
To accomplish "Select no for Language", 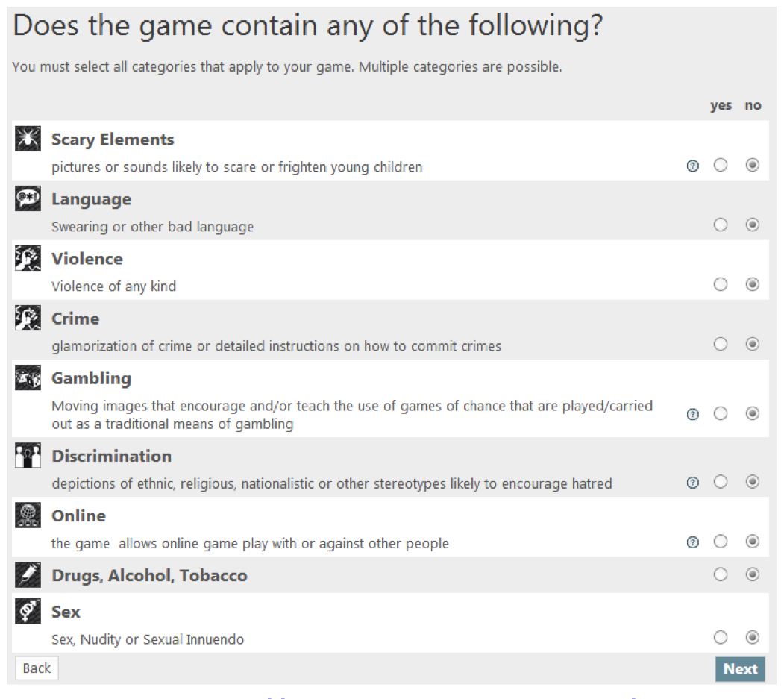I will (x=753, y=225).
